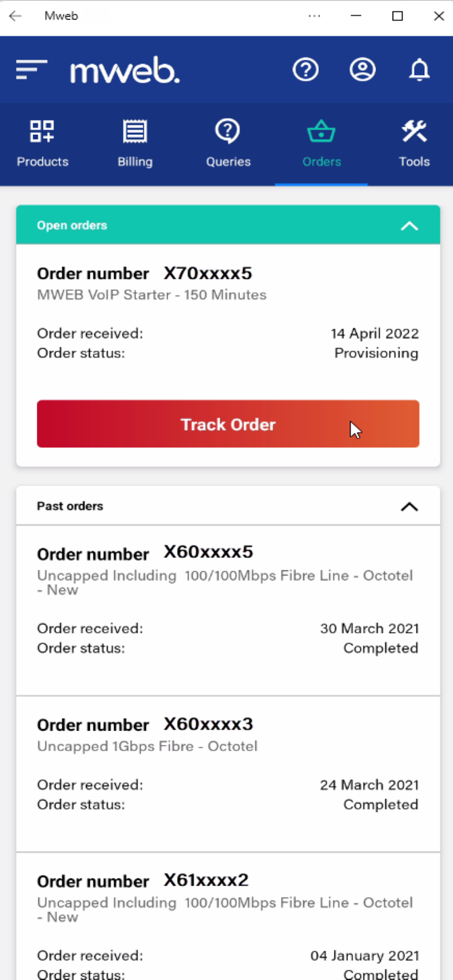Open the user account profile icon

point(362,70)
